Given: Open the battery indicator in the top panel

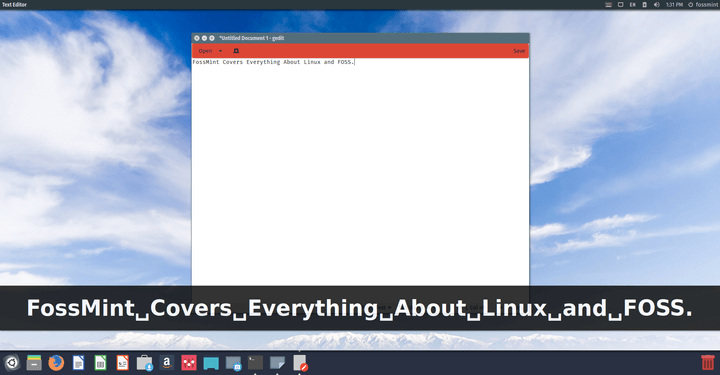Looking at the screenshot, I should 644,5.
